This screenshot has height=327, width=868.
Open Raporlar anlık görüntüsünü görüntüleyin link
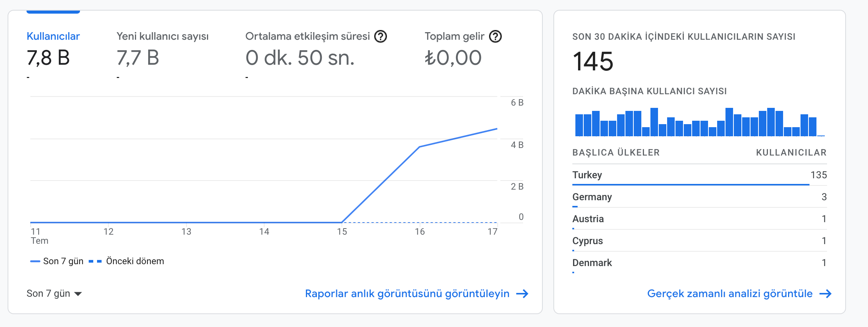pos(407,294)
